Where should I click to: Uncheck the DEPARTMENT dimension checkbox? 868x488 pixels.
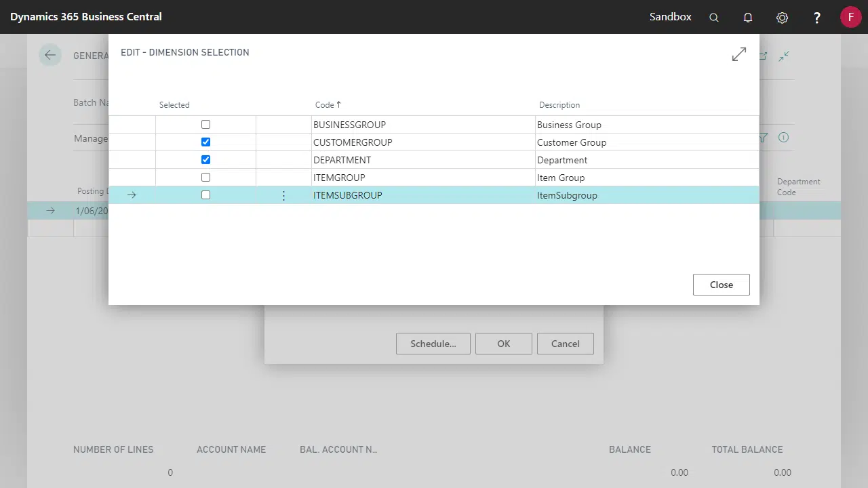pos(205,160)
